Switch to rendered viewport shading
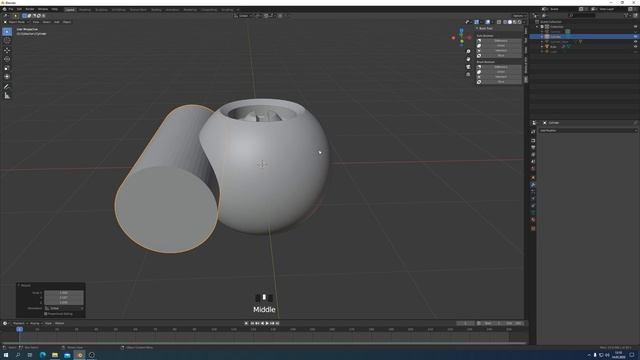640x360 pixels. pyautogui.click(x=520, y=22)
